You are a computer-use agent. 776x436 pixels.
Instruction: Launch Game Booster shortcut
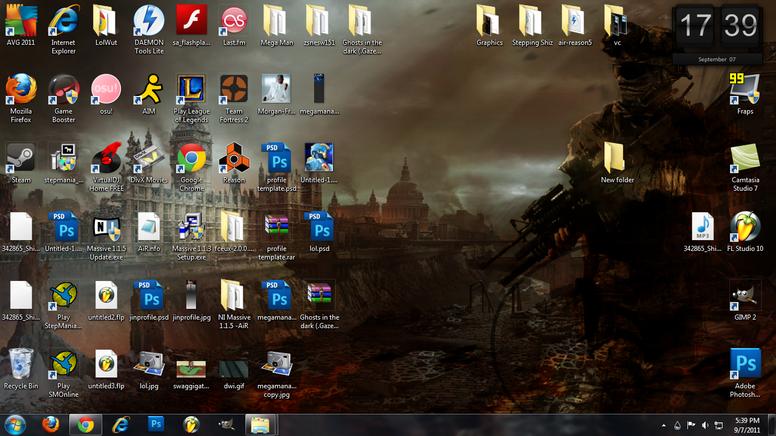click(x=63, y=97)
